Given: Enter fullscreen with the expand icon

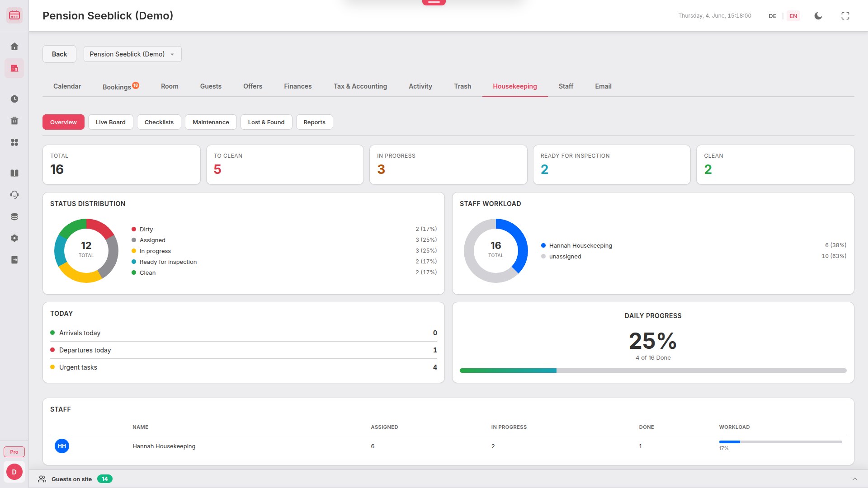Looking at the screenshot, I should point(845,16).
